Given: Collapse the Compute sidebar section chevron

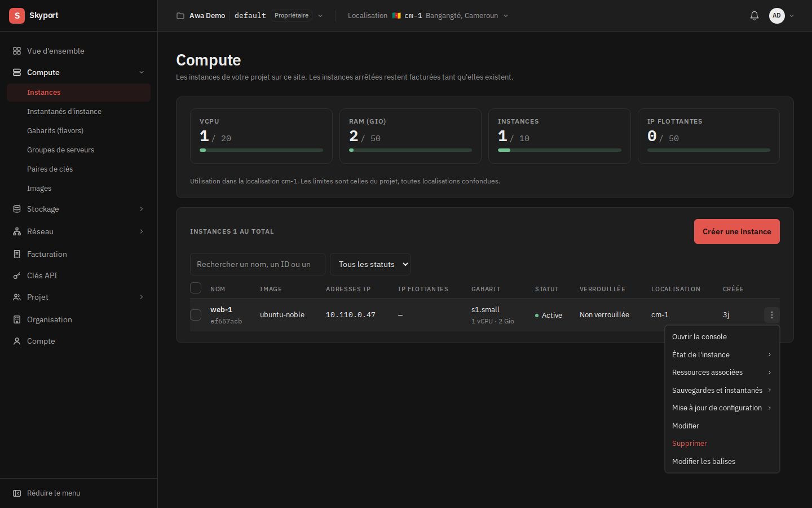Looking at the screenshot, I should click(x=142, y=72).
